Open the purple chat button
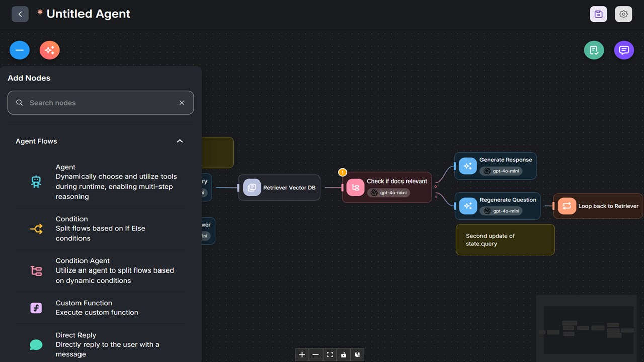 tap(624, 50)
